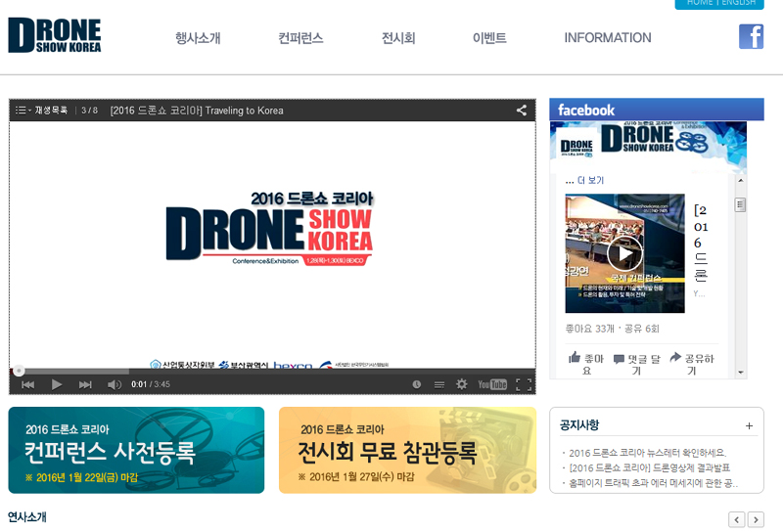Image resolution: width=783 pixels, height=532 pixels.
Task: Click the 컨퍼런스 사전등록 banner
Action: [136, 450]
